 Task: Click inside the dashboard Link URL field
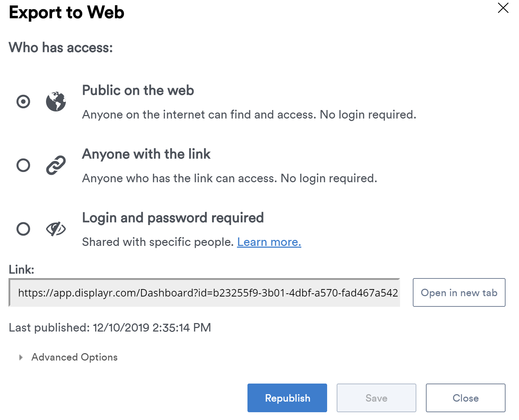(x=204, y=293)
